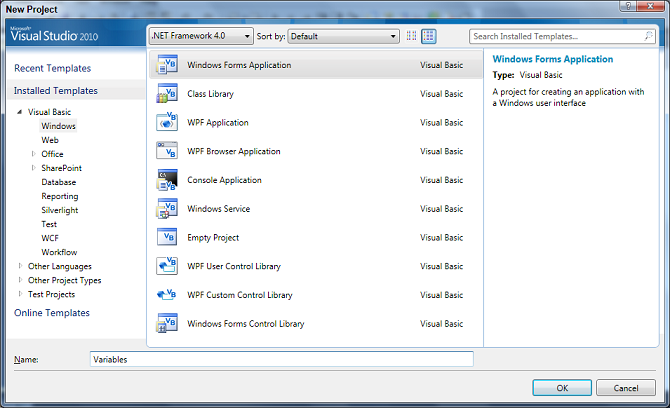
Task: Click the Cancel button
Action: click(626, 388)
